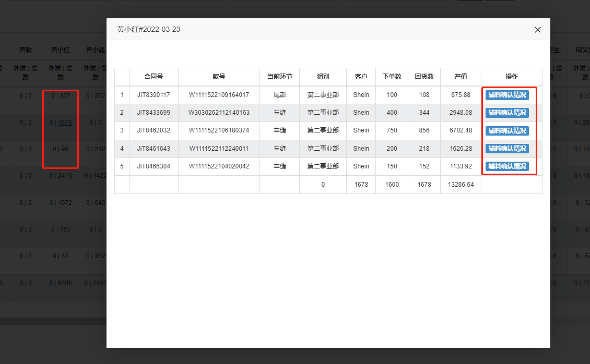Select contract number JIT8390117 cell
This screenshot has height=364, width=590.
(154, 95)
